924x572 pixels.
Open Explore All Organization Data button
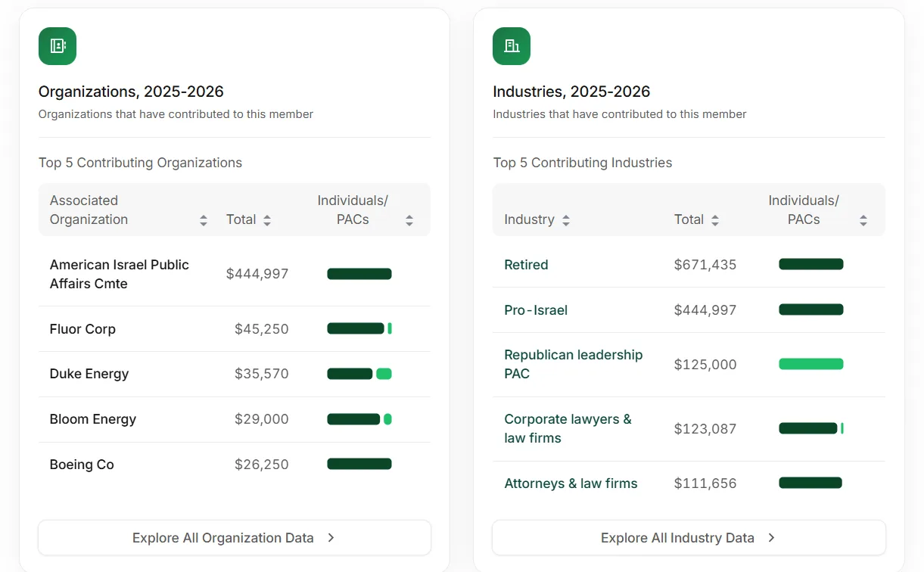coord(235,538)
